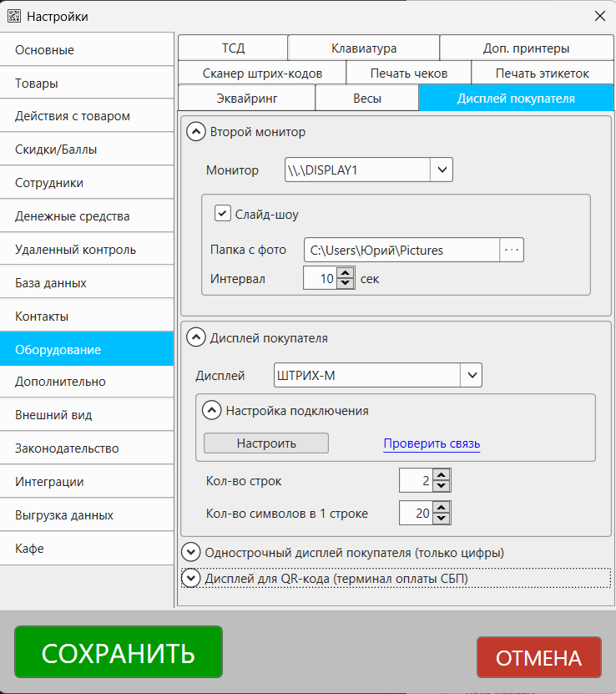Toggle the Слайд-шоу checkbox
Screen dimensions: 616x694
[222, 214]
